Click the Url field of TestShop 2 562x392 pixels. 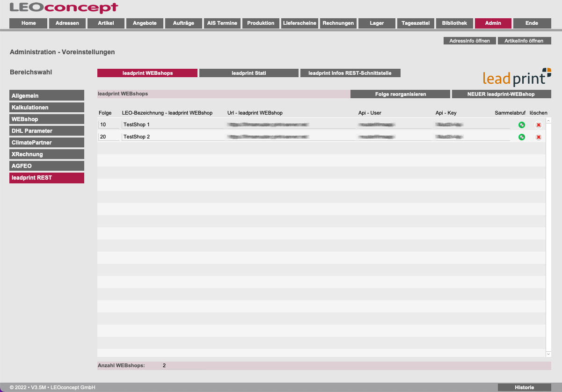[291, 137]
